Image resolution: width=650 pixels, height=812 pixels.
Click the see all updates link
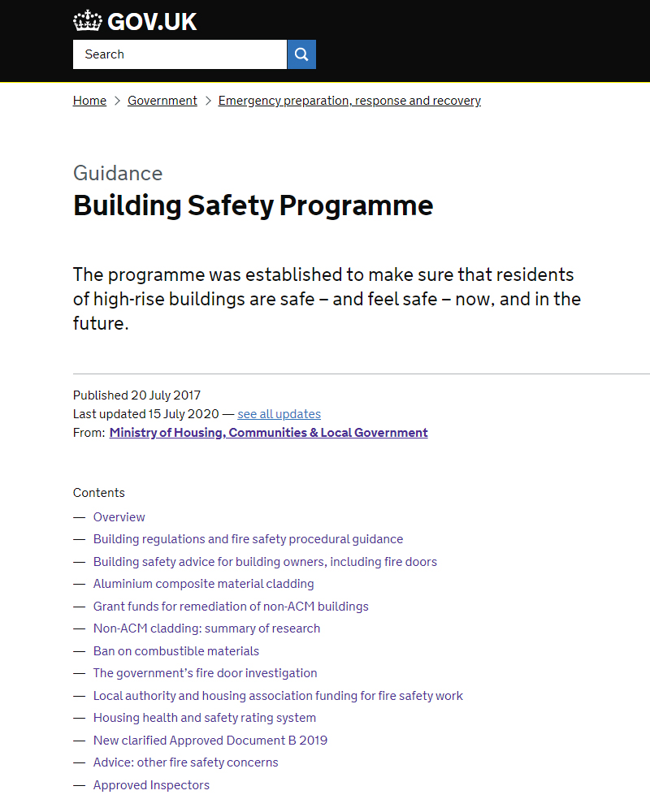(279, 414)
